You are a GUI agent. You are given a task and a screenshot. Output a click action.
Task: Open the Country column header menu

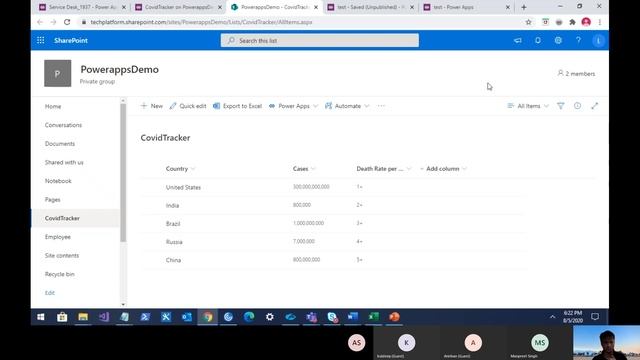(x=180, y=169)
